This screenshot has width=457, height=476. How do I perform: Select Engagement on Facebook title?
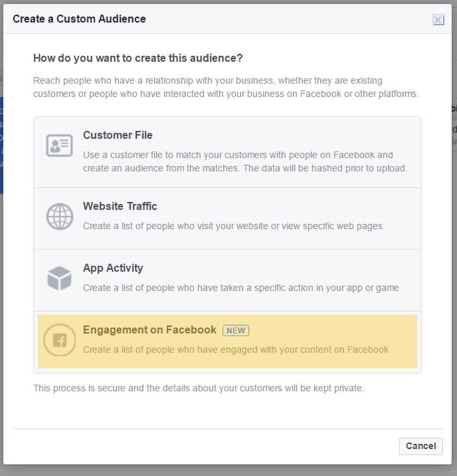(149, 330)
